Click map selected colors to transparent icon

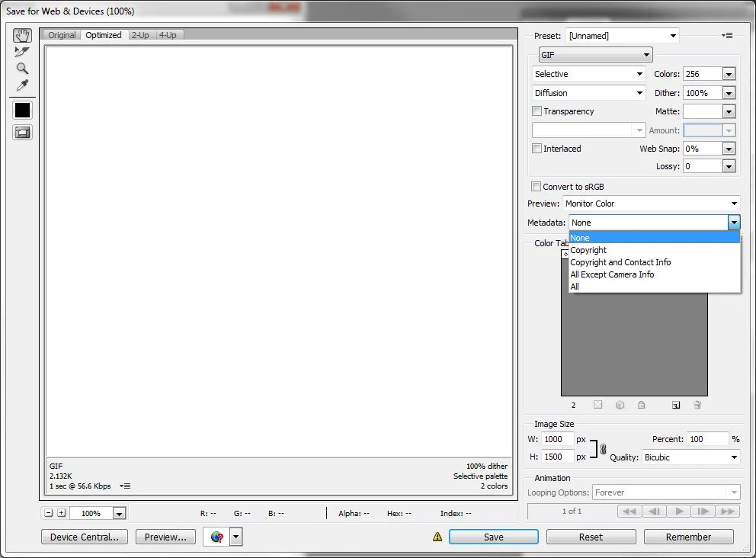point(597,405)
